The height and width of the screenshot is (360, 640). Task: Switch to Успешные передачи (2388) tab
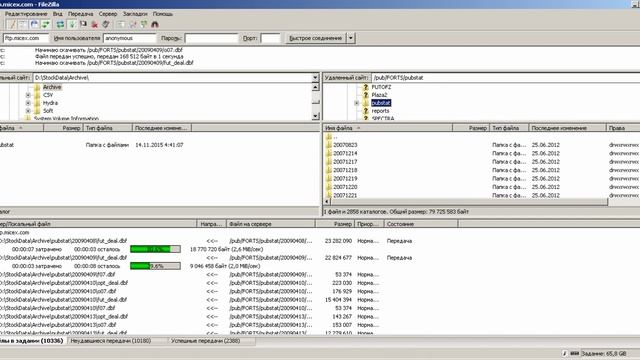205,341
